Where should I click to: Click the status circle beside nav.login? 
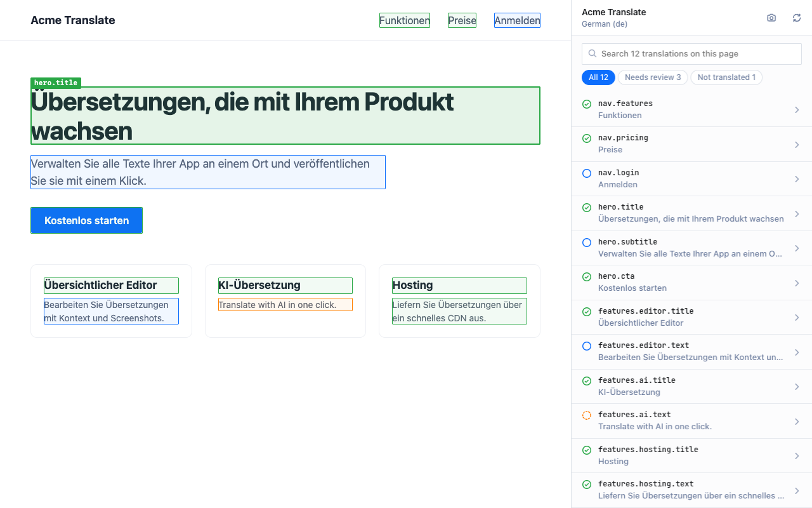click(587, 173)
